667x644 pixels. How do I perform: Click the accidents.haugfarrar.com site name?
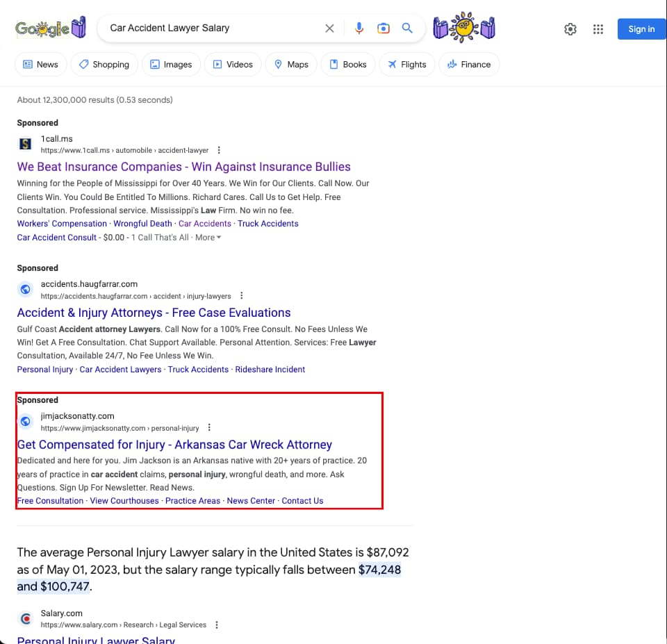click(x=89, y=284)
